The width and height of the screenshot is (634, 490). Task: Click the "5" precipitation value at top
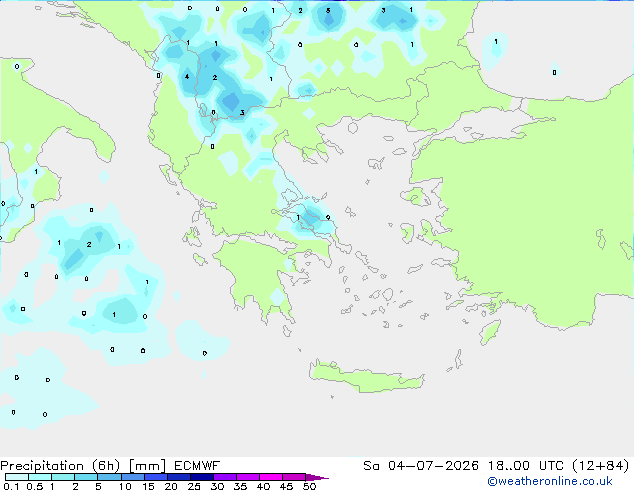tap(328, 11)
